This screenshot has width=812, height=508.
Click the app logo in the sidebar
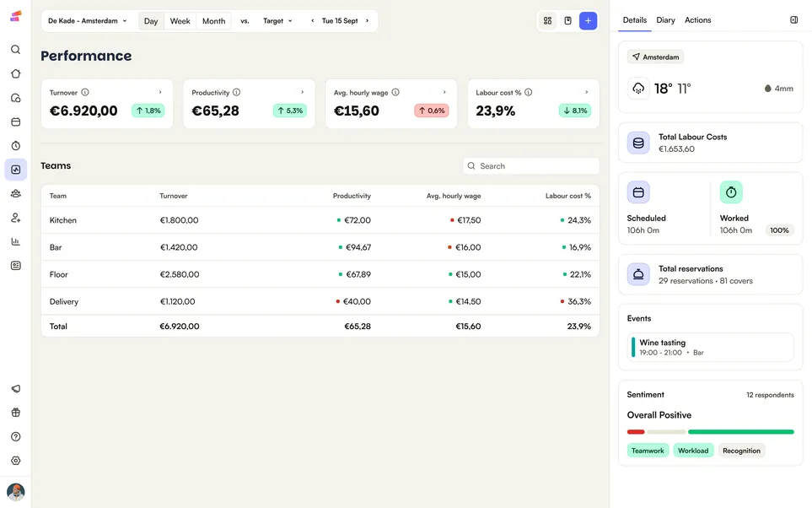16,16
